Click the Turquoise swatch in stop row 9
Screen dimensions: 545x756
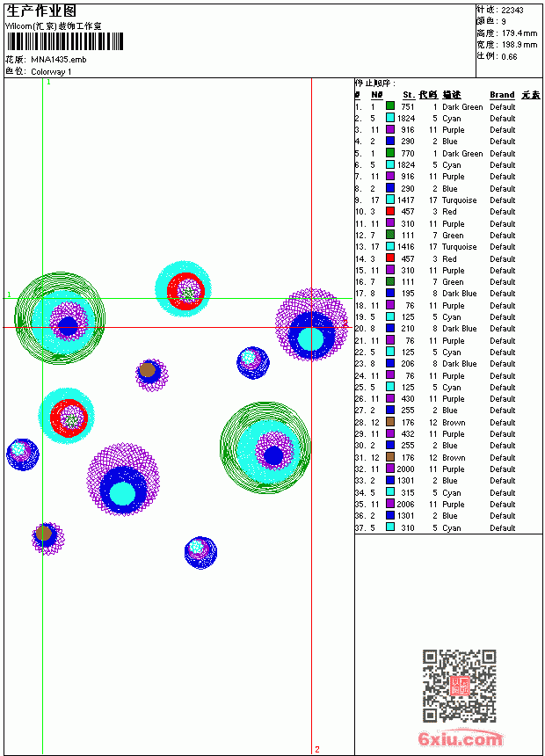[390, 200]
